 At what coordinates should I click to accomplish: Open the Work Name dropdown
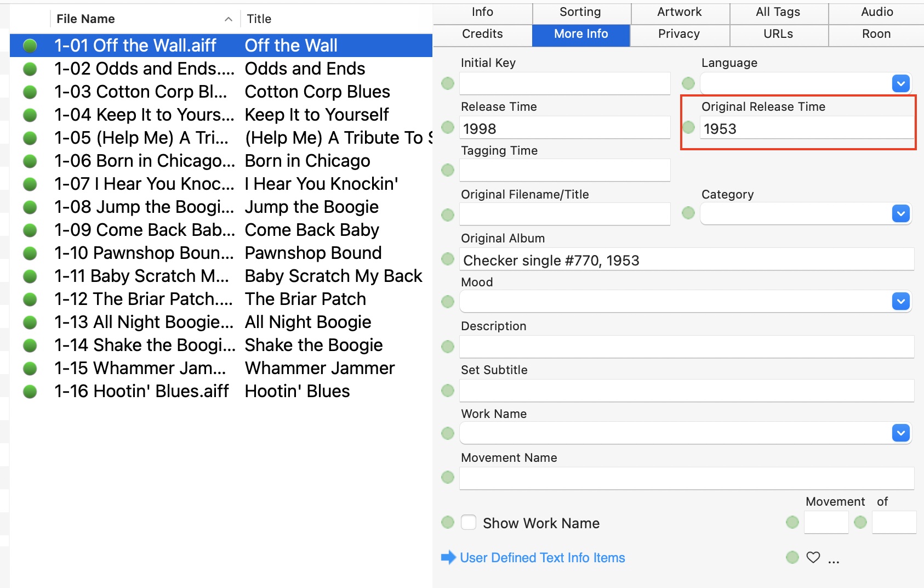pos(901,433)
